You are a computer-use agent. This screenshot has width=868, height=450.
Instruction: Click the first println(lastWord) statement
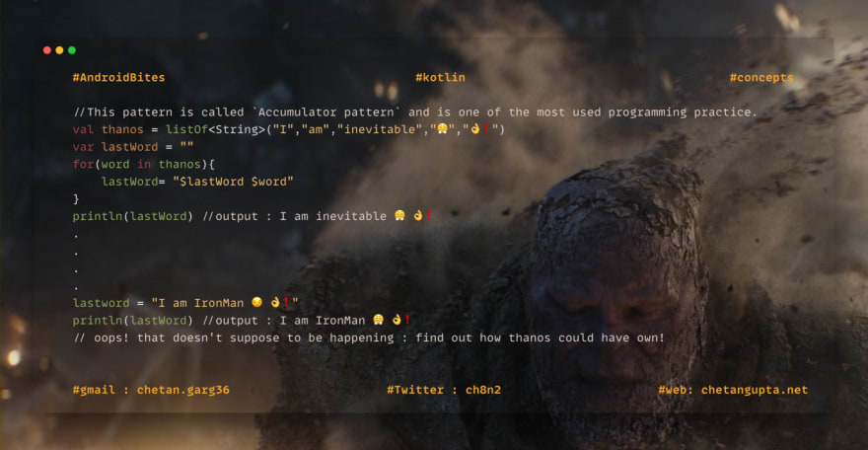click(132, 216)
